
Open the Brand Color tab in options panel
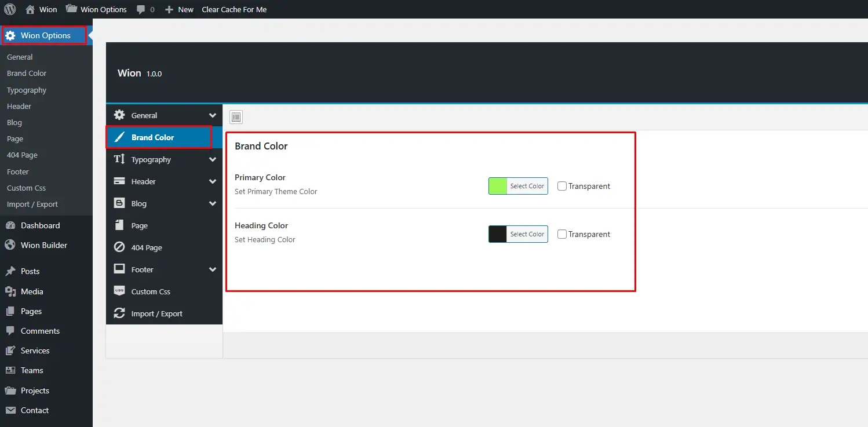click(164, 137)
